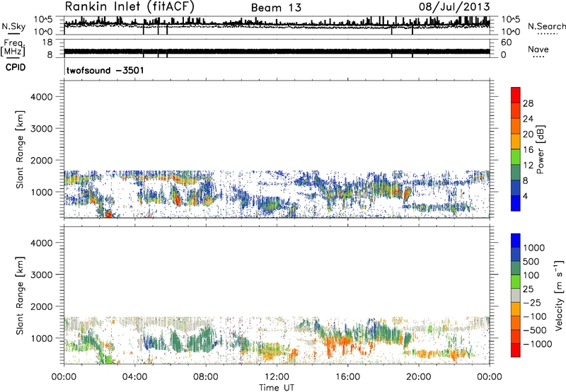Click the yellow-orange 16-20 dB power swatch
Viewport: 566px width, 392px height.
point(516,141)
